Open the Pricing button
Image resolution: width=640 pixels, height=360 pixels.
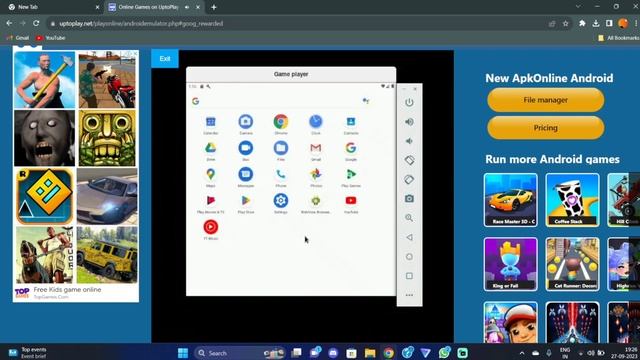click(x=545, y=128)
